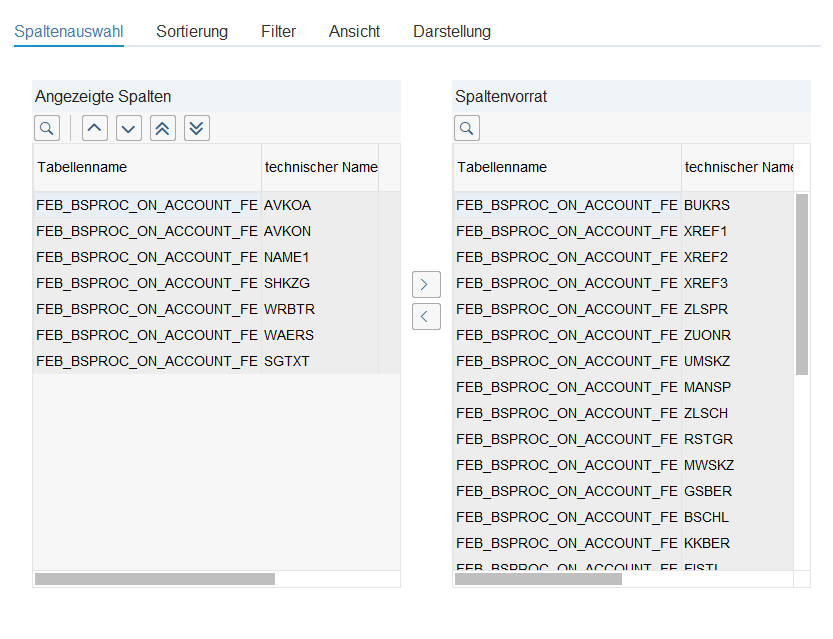Move selected column one position up
This screenshot has height=639, width=833.
pos(95,128)
